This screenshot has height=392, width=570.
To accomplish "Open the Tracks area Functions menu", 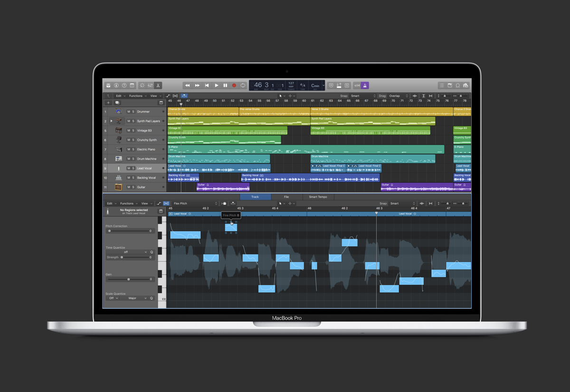I will [137, 96].
